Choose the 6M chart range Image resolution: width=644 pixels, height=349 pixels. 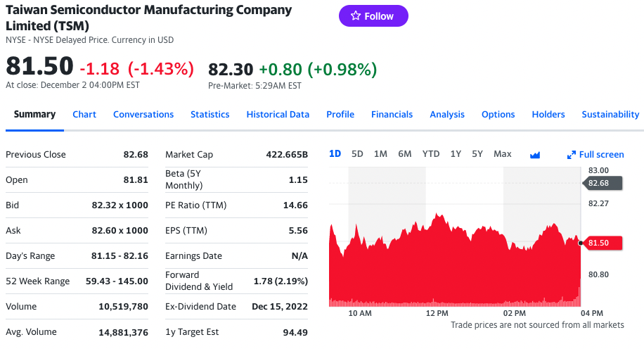click(404, 154)
